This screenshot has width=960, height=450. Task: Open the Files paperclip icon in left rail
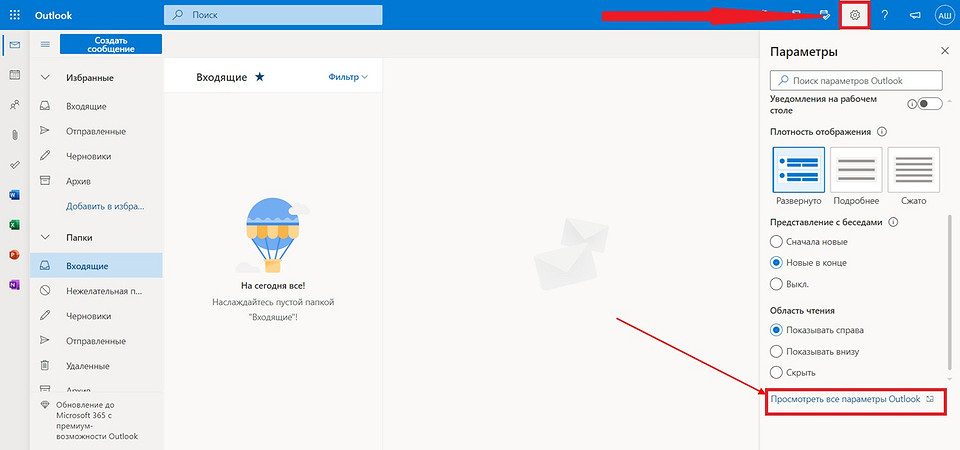(15, 135)
